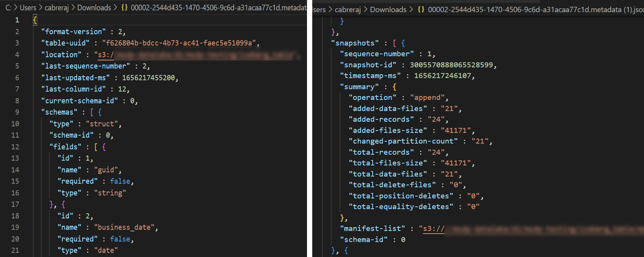
Task: Click the "snapshots" key in right editor
Action: 355,43
